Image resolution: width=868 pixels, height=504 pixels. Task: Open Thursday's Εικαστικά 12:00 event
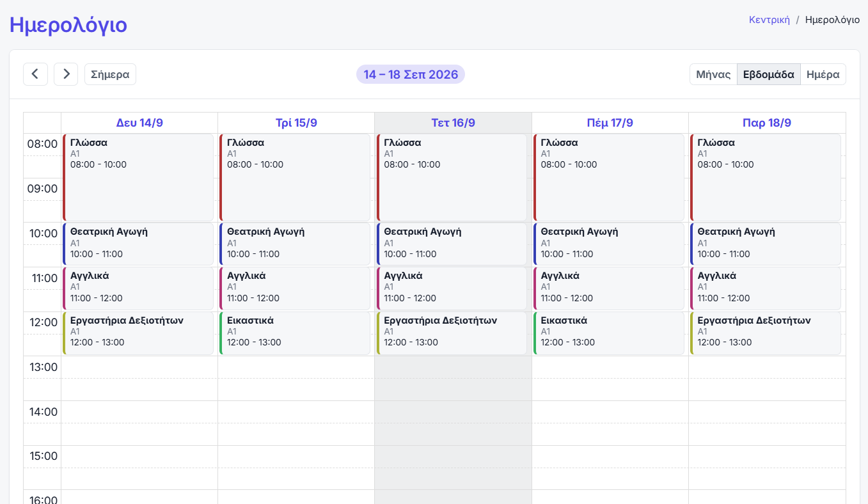609,333
